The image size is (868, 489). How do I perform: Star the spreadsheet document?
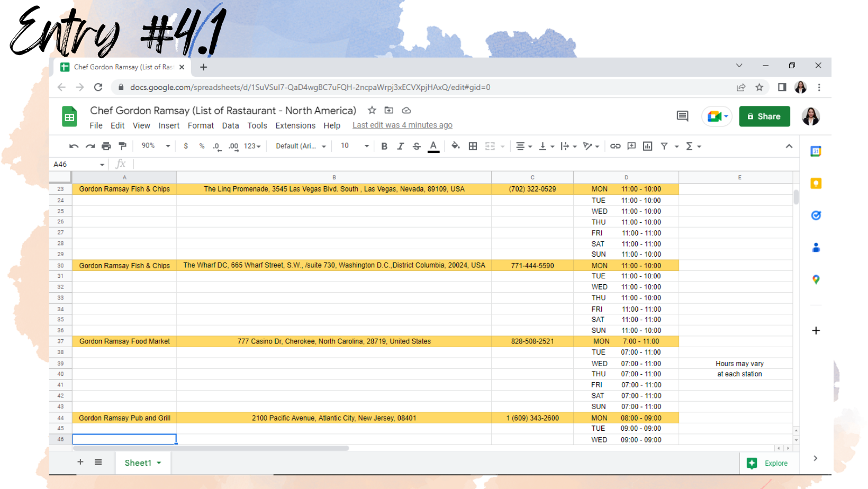click(372, 110)
